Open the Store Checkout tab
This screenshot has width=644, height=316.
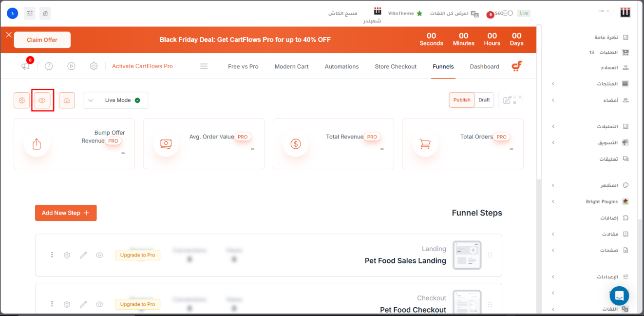pos(396,67)
